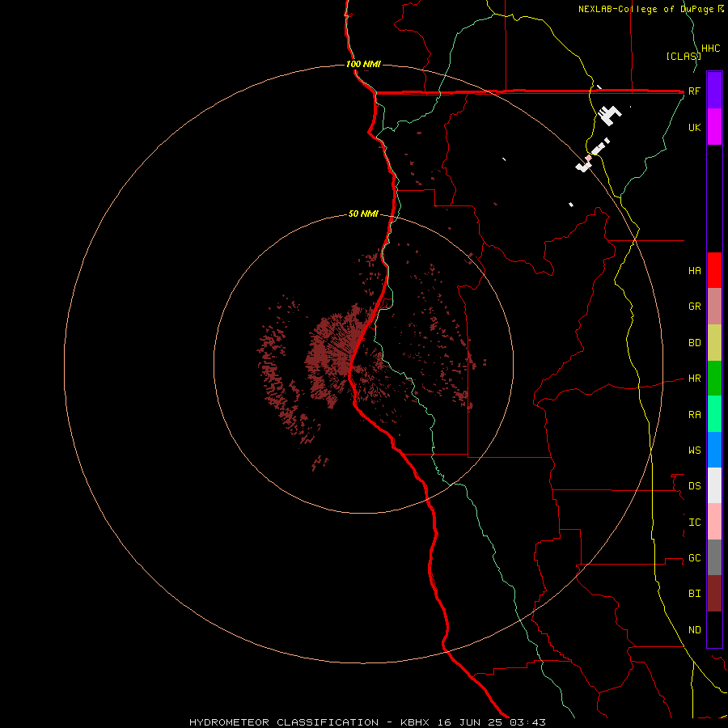Click the yellow BD big drops swatch
Viewport: 728px width, 728px height.
pos(714,342)
